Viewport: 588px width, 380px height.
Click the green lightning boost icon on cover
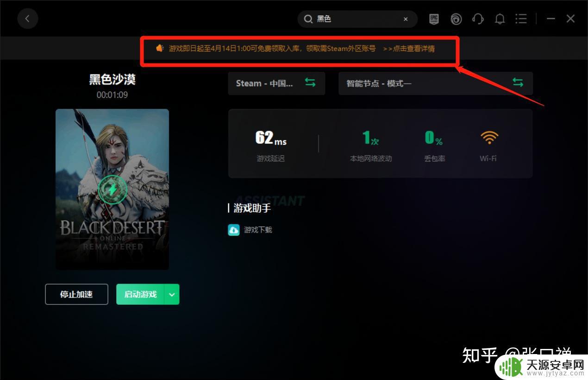(x=112, y=189)
